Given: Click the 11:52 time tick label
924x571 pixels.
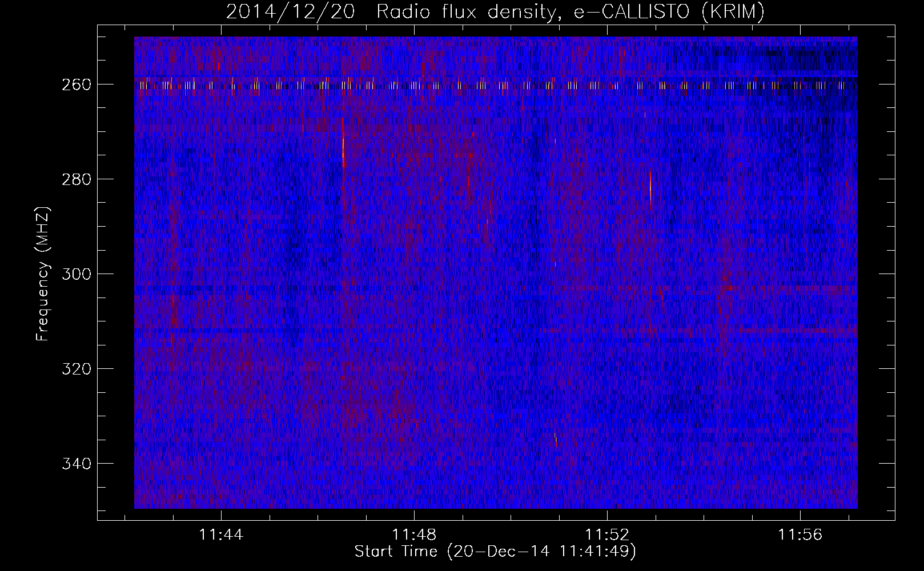Looking at the screenshot, I should click(x=607, y=534).
